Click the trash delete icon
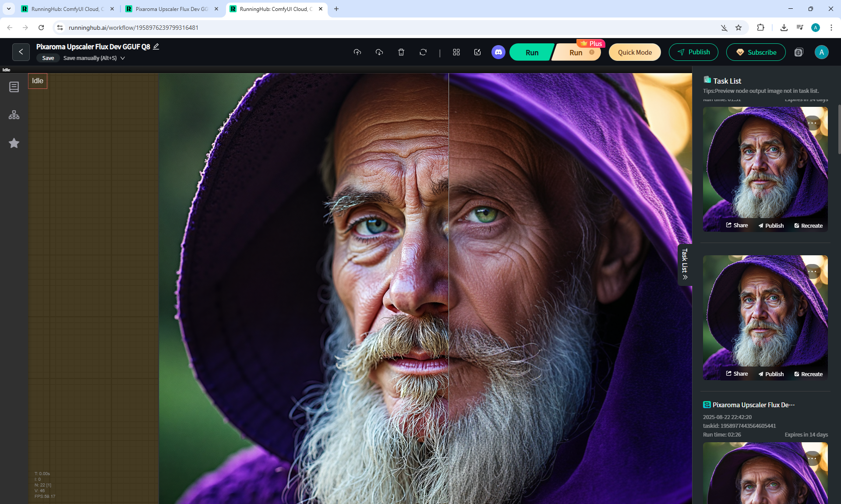Viewport: 841px width, 504px height. (x=401, y=52)
